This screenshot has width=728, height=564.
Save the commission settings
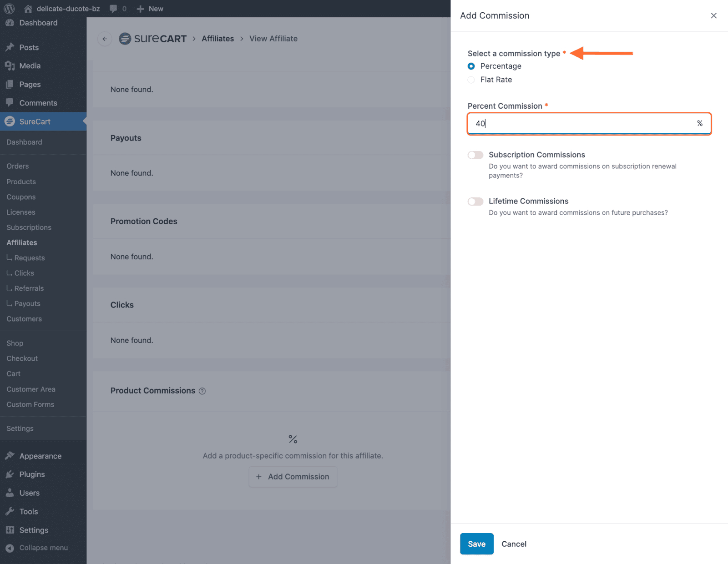(476, 544)
